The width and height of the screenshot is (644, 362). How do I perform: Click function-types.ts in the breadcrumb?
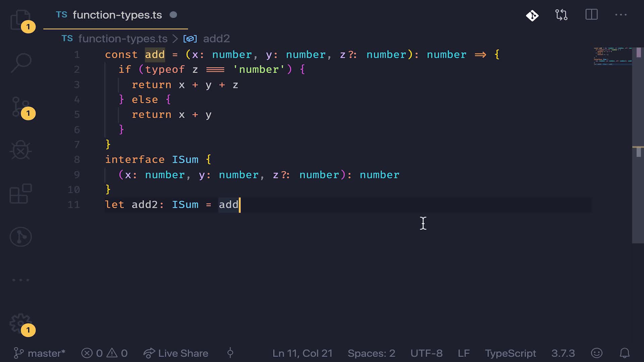pos(123,39)
